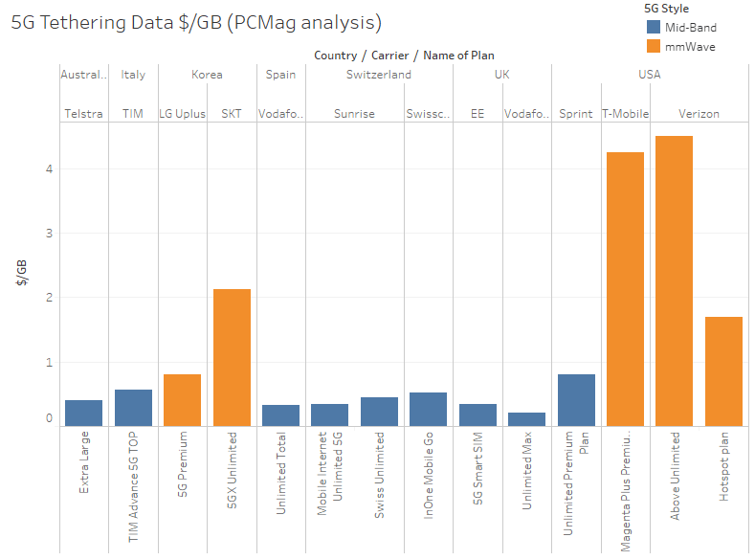
Task: Select the Unlimited Total bar
Action: (280, 415)
